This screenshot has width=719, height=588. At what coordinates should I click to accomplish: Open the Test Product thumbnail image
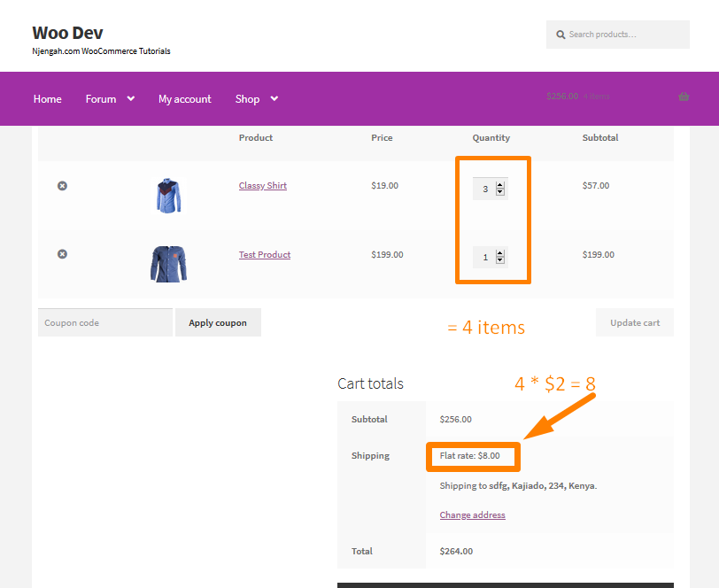169,264
